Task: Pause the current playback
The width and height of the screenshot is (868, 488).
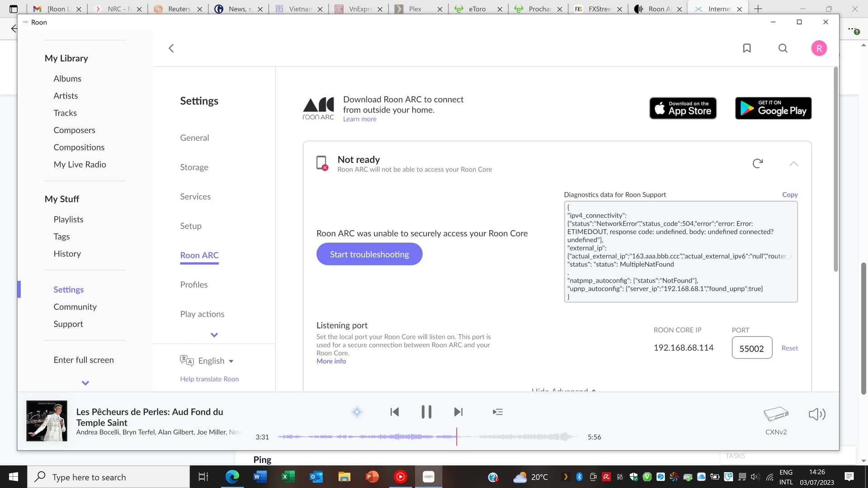Action: pyautogui.click(x=426, y=412)
